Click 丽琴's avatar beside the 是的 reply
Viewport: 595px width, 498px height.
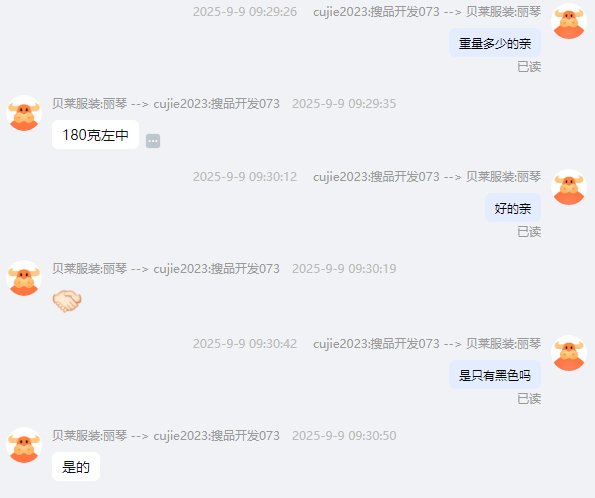pyautogui.click(x=24, y=445)
